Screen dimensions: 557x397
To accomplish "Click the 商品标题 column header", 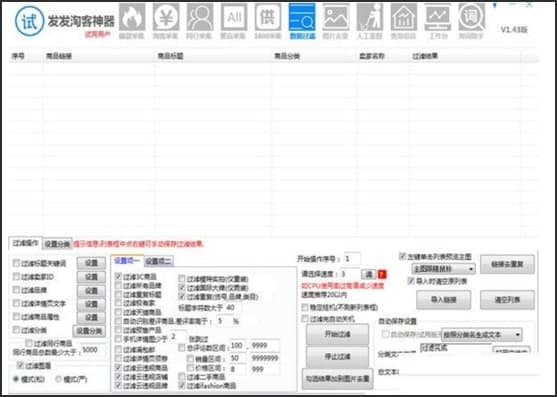I will pyautogui.click(x=171, y=56).
